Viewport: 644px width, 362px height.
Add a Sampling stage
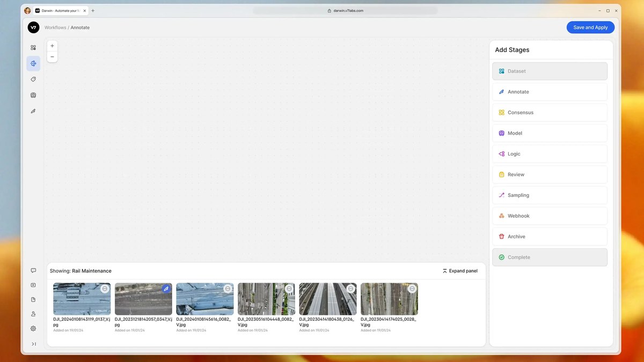(x=550, y=195)
